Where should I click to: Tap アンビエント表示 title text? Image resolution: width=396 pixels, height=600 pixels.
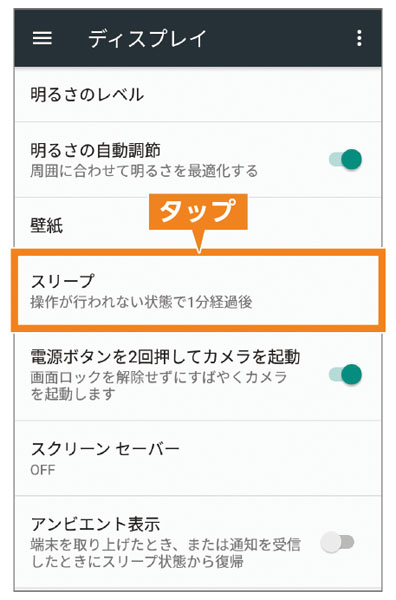[95, 524]
